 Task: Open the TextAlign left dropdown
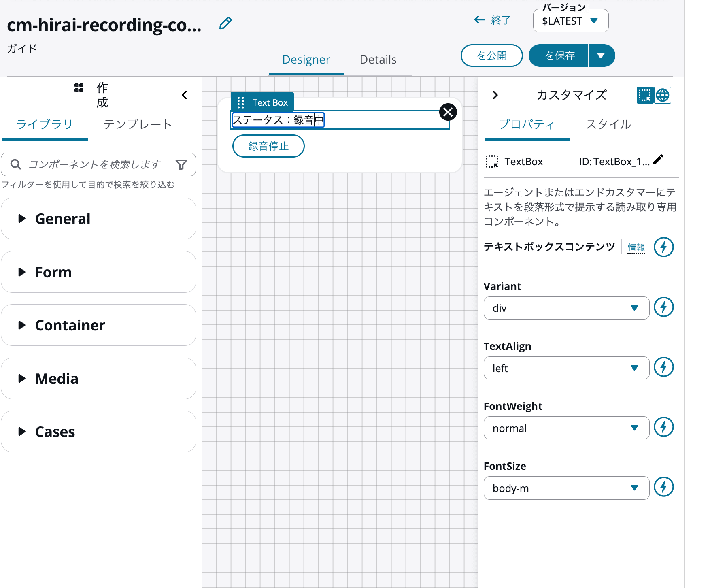566,368
